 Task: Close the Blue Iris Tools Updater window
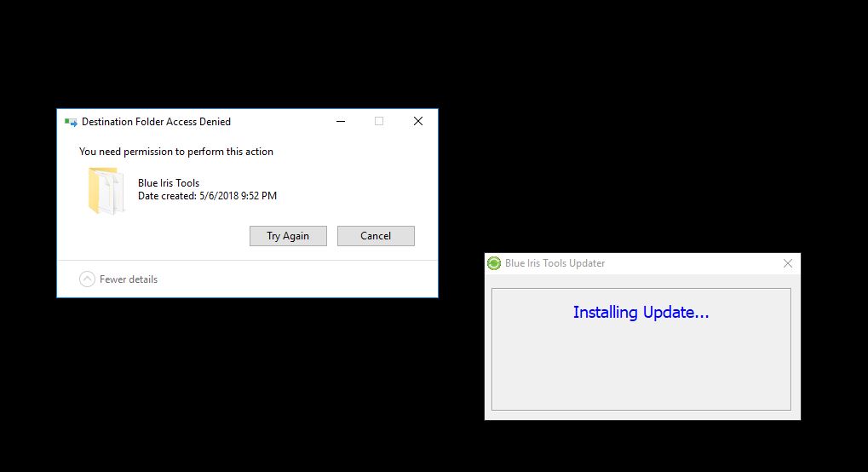coord(788,263)
